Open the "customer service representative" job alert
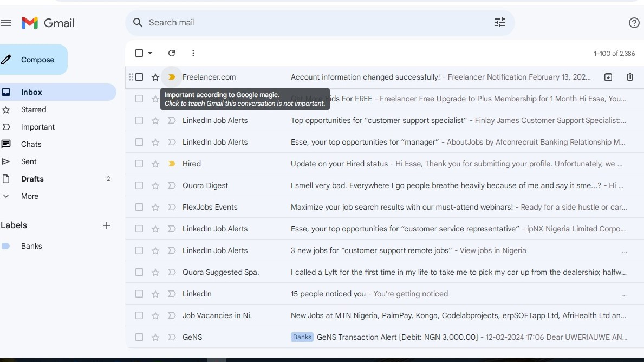The height and width of the screenshot is (362, 644). click(405, 229)
